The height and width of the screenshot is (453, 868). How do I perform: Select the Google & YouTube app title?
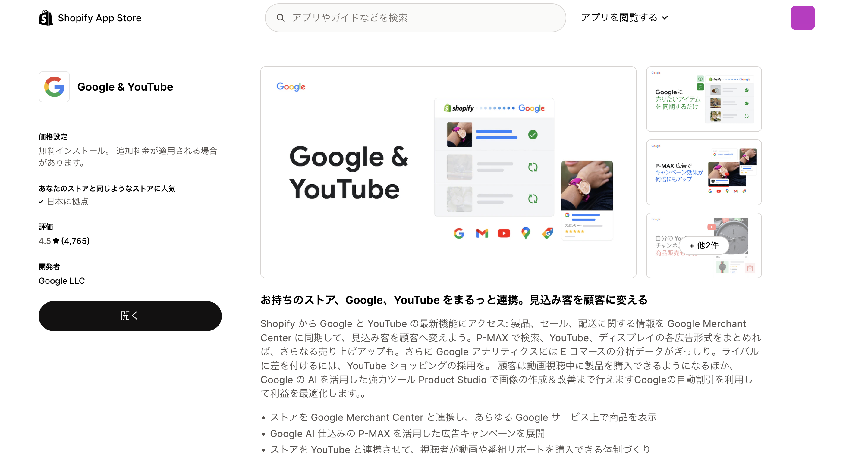(125, 87)
